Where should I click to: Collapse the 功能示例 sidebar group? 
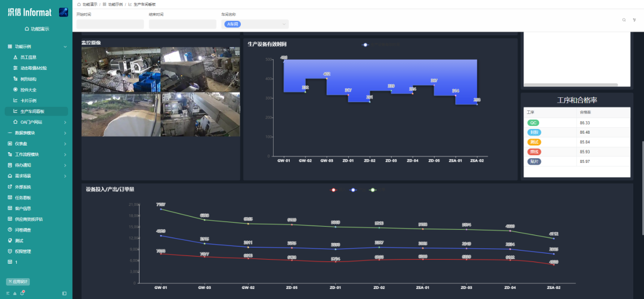pos(36,47)
